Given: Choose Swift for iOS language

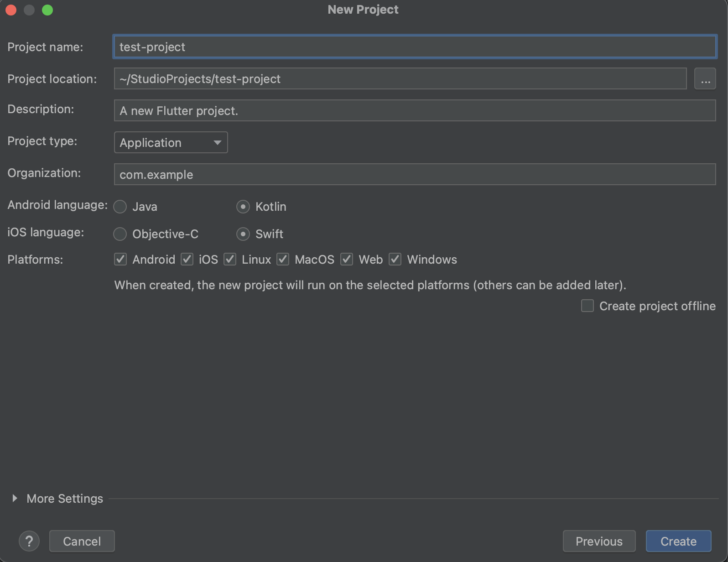Looking at the screenshot, I should point(243,234).
